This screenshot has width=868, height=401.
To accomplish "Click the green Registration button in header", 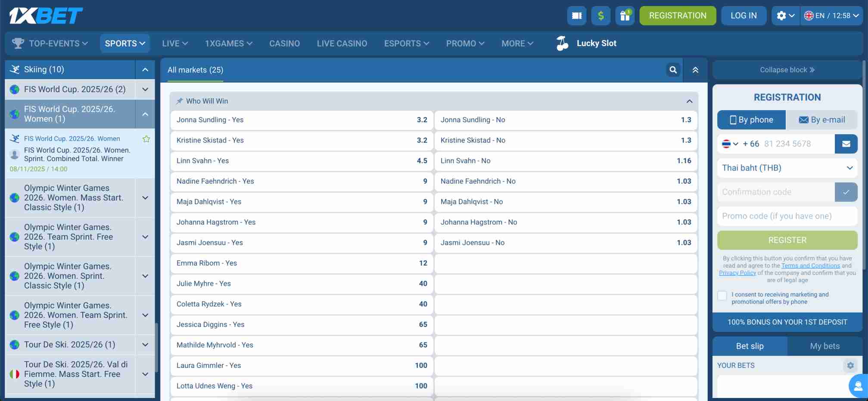I will (678, 16).
